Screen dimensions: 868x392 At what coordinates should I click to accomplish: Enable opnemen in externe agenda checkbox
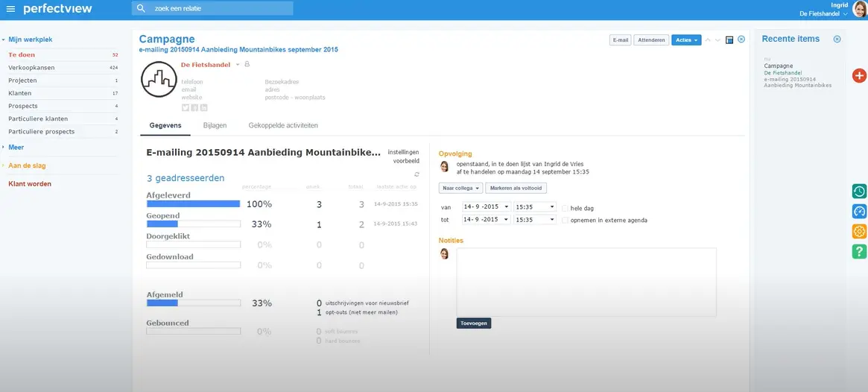(x=566, y=221)
